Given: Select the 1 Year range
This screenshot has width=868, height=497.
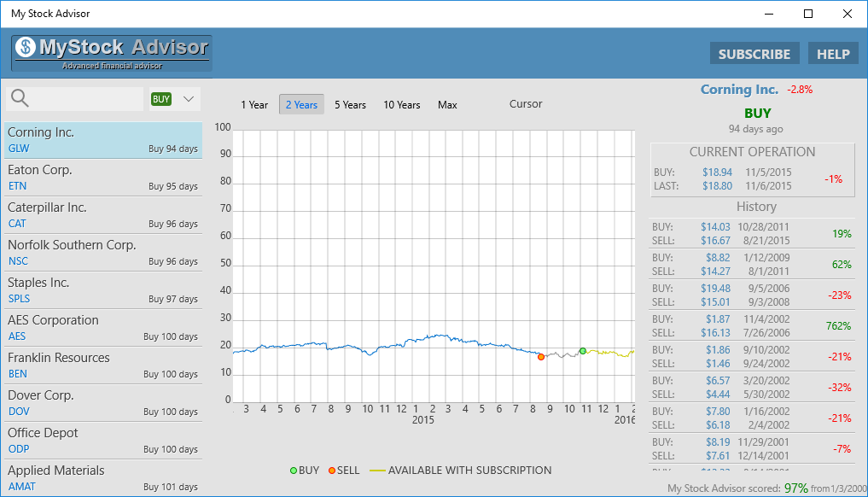Looking at the screenshot, I should click(254, 105).
